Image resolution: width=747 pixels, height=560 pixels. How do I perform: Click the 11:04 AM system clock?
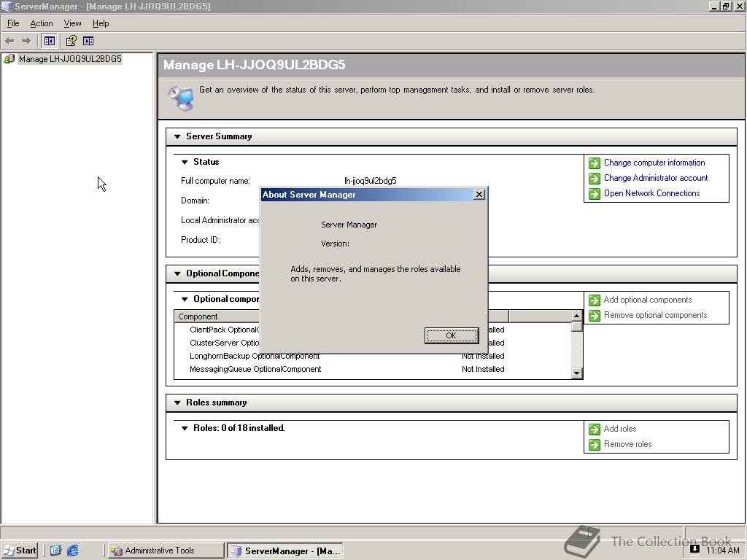[723, 551]
